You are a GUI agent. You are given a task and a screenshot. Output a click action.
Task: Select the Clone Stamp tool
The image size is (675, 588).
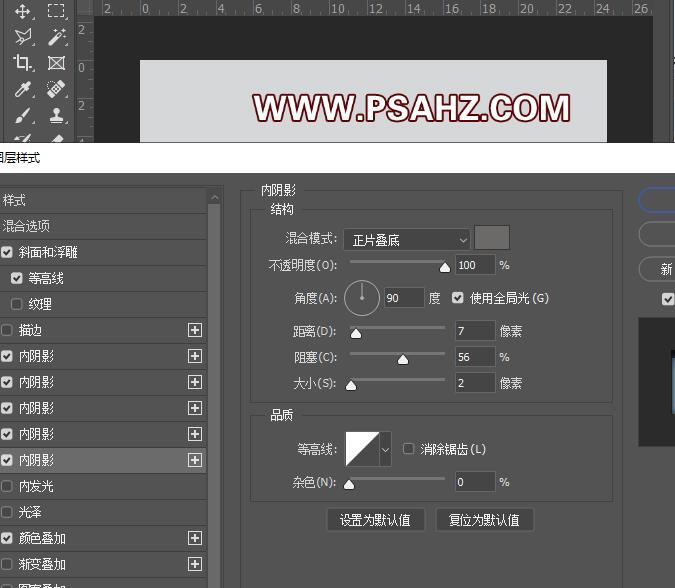(56, 115)
